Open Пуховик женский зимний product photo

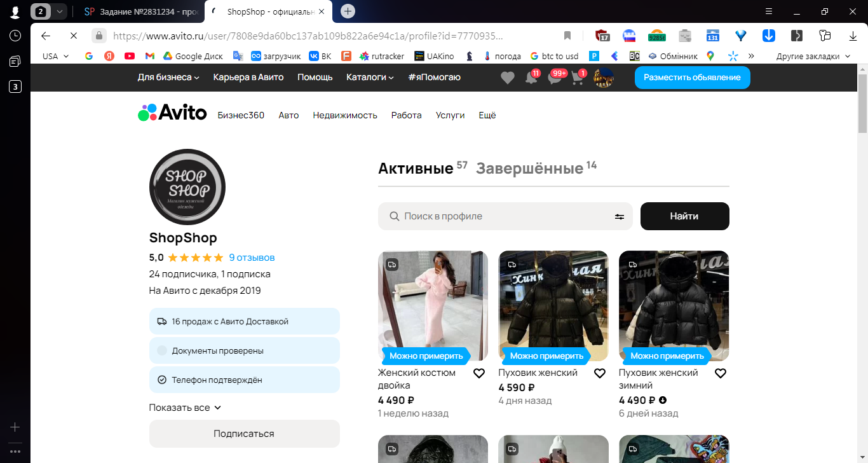[x=674, y=306]
